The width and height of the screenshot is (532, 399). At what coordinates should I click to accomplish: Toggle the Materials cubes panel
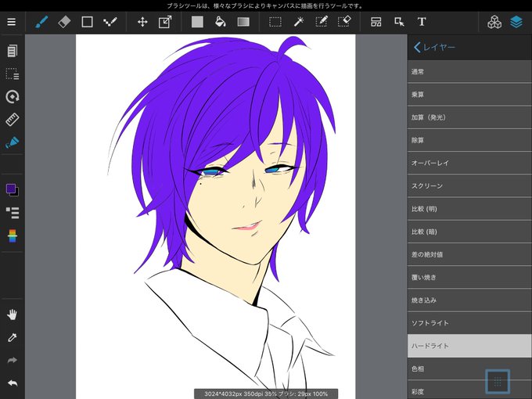[x=494, y=23]
